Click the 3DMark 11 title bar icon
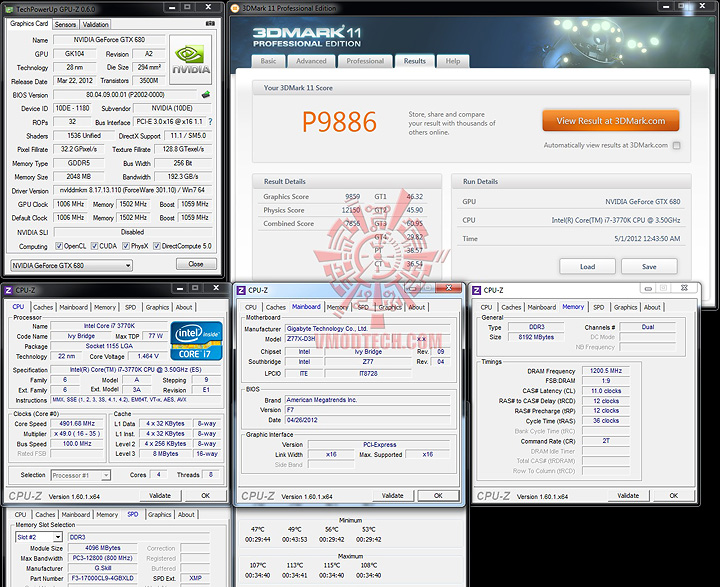720x587 pixels. pos(235,8)
